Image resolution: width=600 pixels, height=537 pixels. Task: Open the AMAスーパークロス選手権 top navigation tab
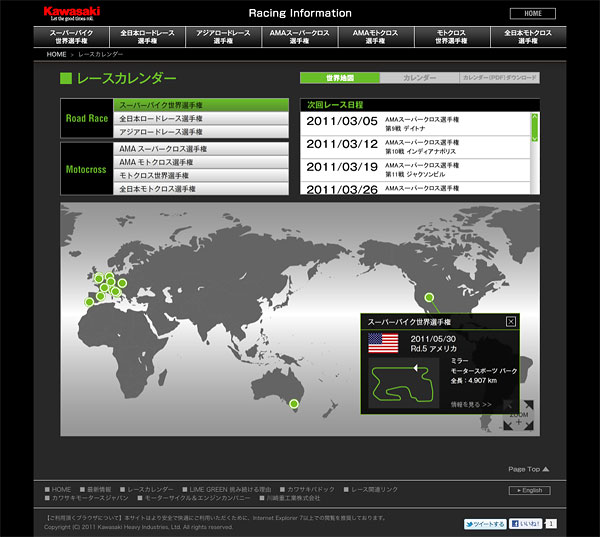click(300, 37)
